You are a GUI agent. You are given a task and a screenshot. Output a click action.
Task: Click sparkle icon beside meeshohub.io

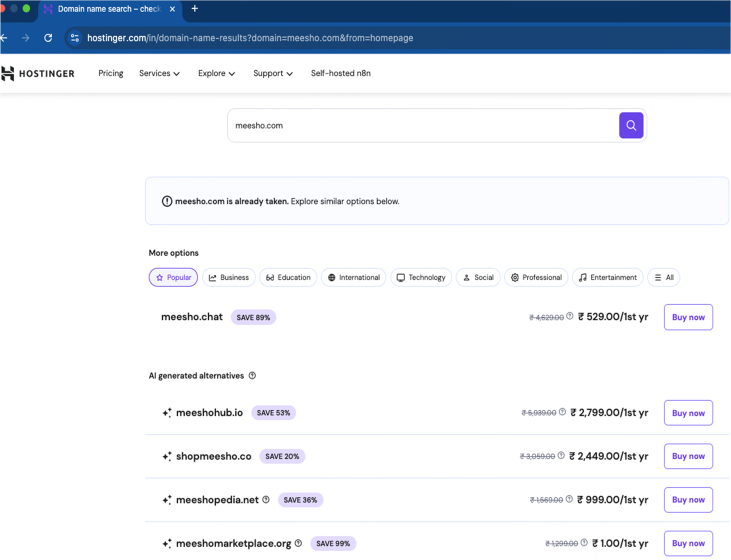tap(167, 413)
